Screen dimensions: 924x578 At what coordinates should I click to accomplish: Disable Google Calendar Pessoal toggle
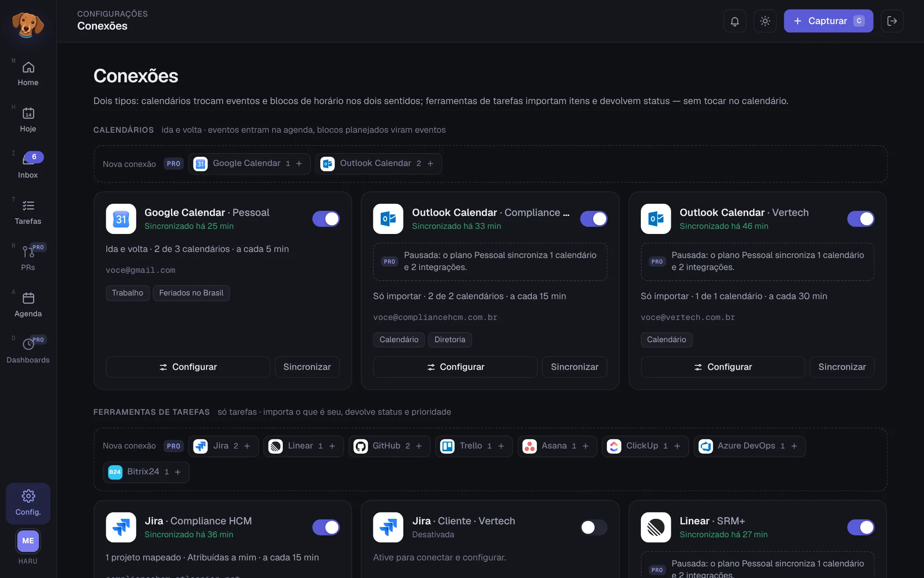tap(326, 219)
